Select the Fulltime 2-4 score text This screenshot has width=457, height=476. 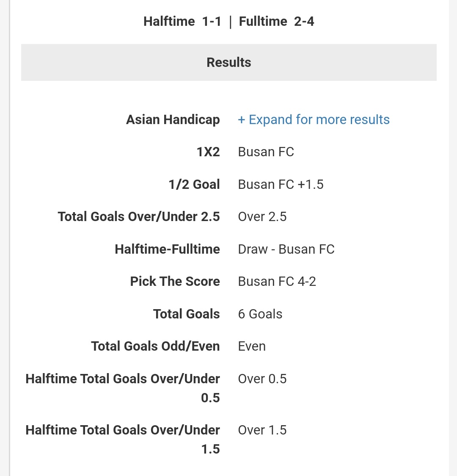pyautogui.click(x=276, y=22)
